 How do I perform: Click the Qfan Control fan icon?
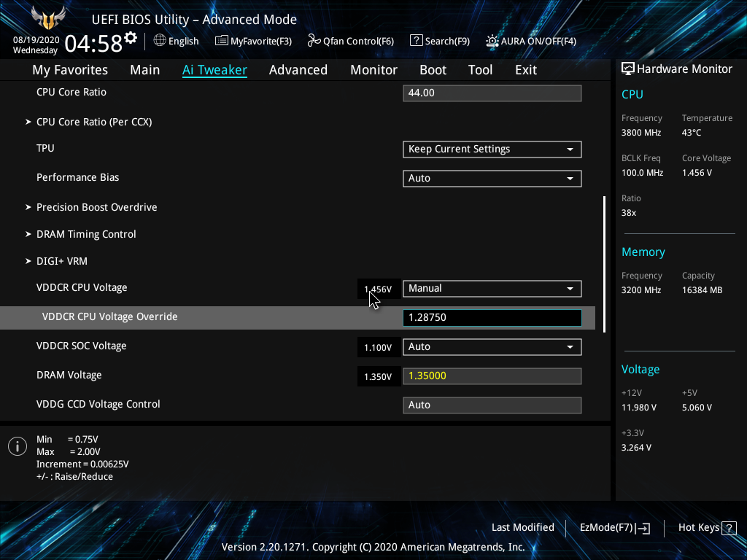coord(314,41)
